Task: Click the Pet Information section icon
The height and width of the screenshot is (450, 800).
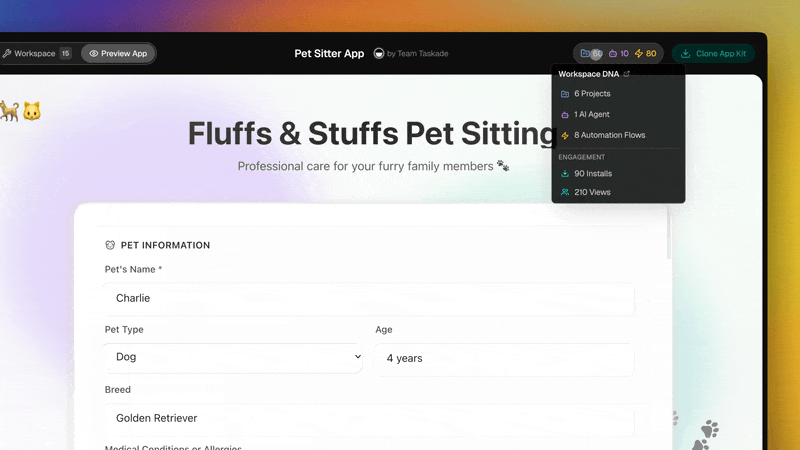Action: 110,245
